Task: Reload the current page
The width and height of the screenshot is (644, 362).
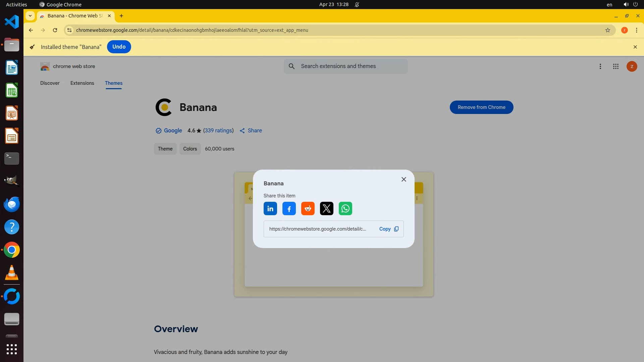Action: (55, 30)
